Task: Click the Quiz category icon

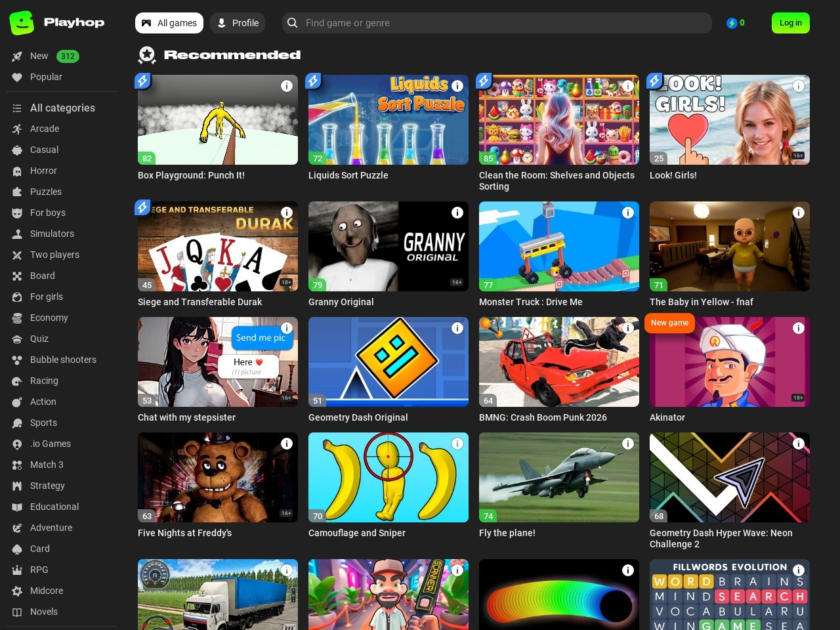Action: click(17, 339)
